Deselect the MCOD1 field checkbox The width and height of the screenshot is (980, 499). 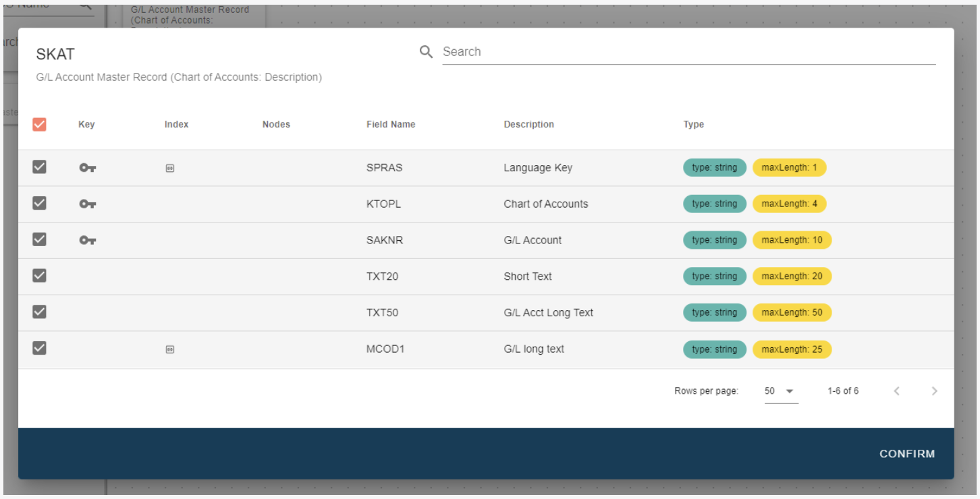pyautogui.click(x=39, y=348)
